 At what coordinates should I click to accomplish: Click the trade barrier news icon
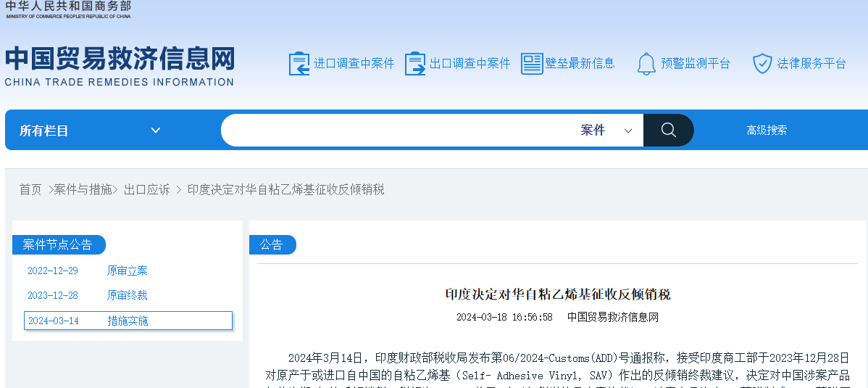click(532, 64)
